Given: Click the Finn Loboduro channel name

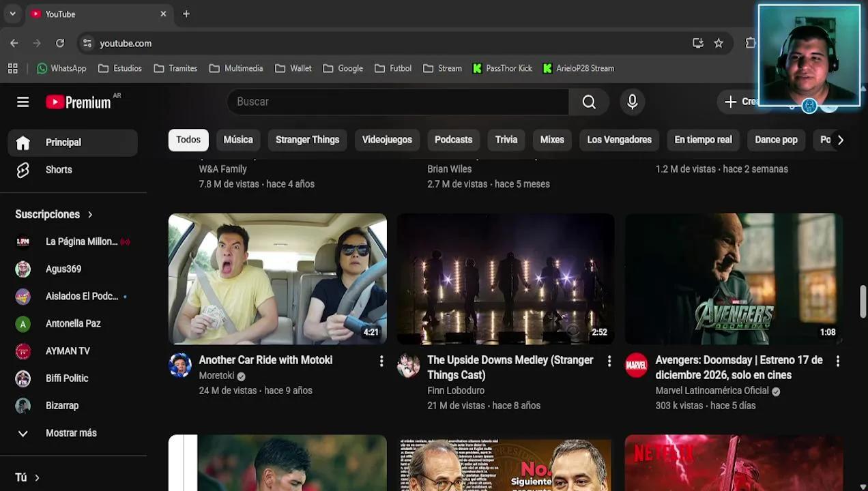Looking at the screenshot, I should (x=456, y=391).
